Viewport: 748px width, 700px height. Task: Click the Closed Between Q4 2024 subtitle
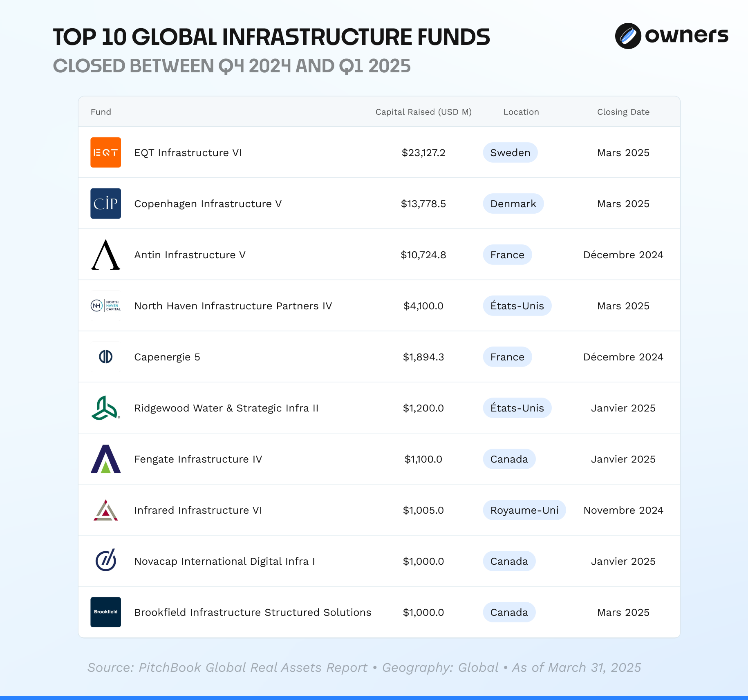pos(232,66)
